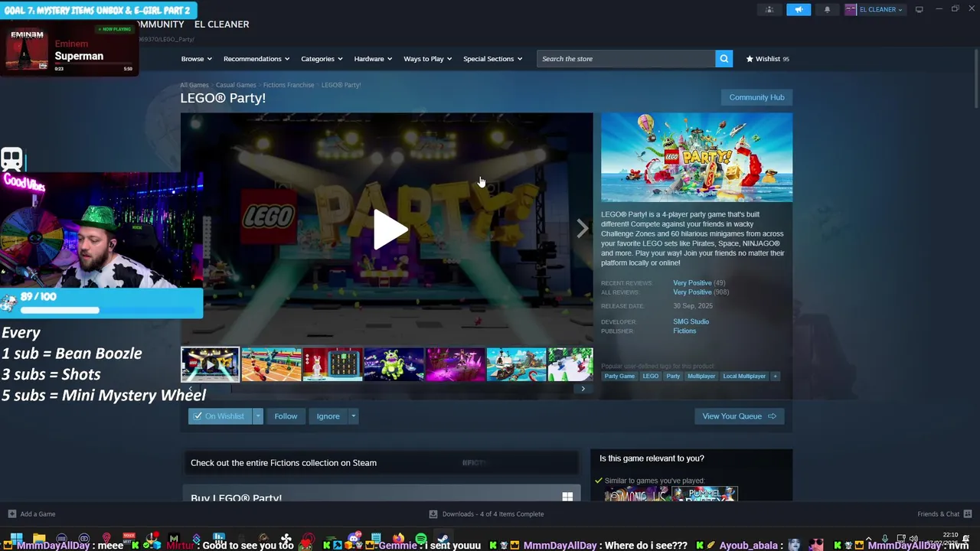Image resolution: width=980 pixels, height=551 pixels.
Task: Click the Add a Game plus icon
Action: coord(11,514)
